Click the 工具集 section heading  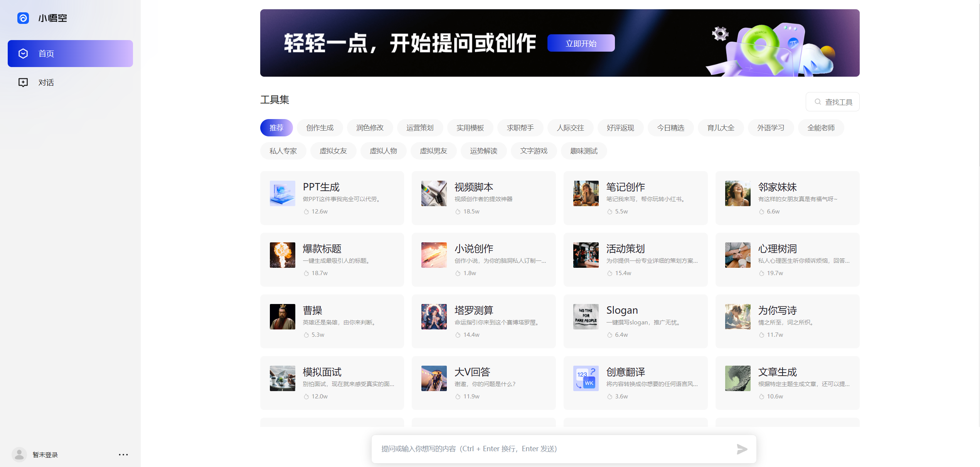[274, 100]
